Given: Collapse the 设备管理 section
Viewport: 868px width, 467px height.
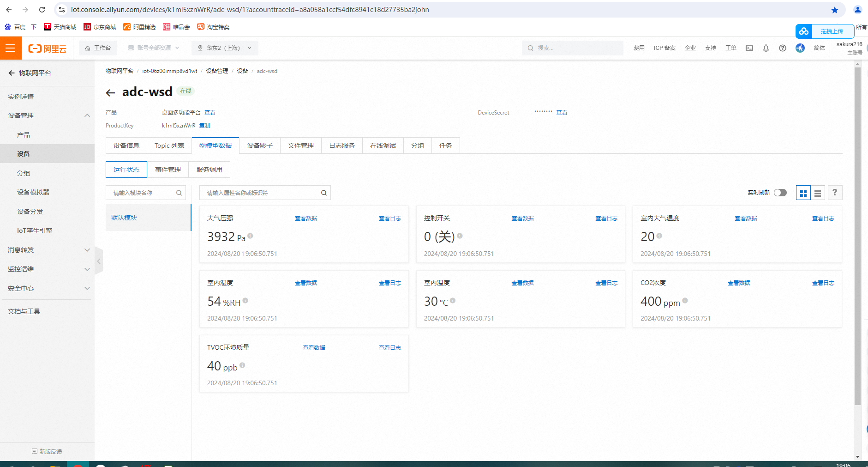Looking at the screenshot, I should [x=87, y=115].
